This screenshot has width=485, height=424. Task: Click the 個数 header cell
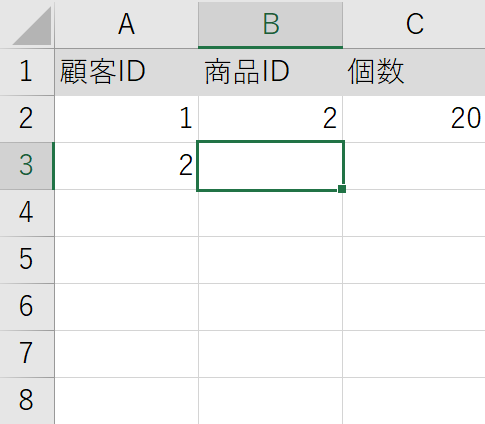[x=414, y=72]
